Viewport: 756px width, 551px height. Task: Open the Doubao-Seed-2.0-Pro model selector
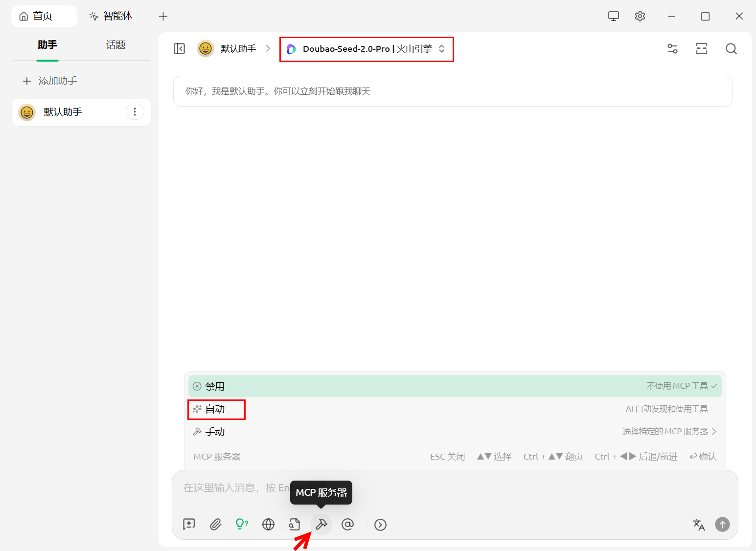367,49
